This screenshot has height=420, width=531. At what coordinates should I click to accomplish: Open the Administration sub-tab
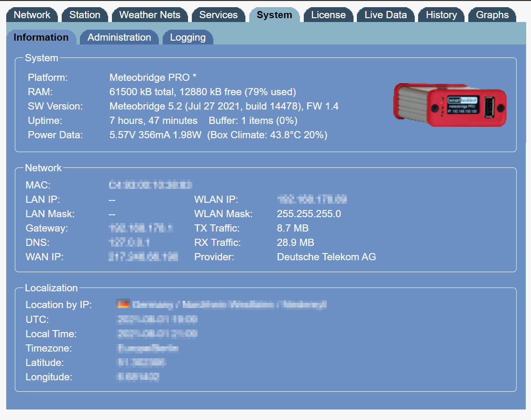[x=119, y=37]
